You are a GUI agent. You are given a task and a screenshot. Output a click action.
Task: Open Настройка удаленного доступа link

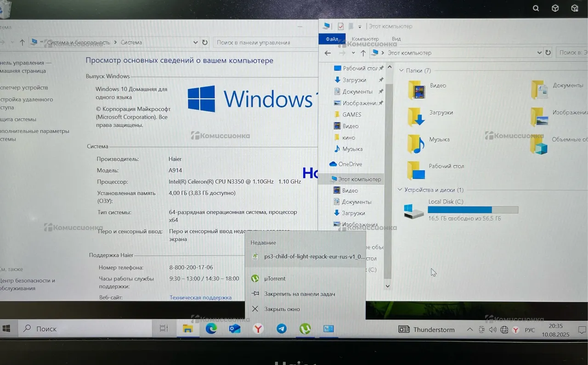26,103
